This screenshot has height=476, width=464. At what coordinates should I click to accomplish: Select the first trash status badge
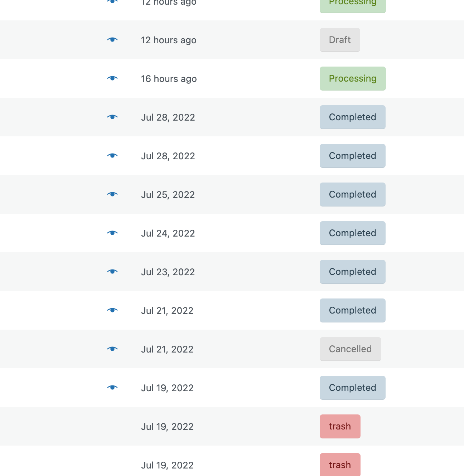(340, 426)
